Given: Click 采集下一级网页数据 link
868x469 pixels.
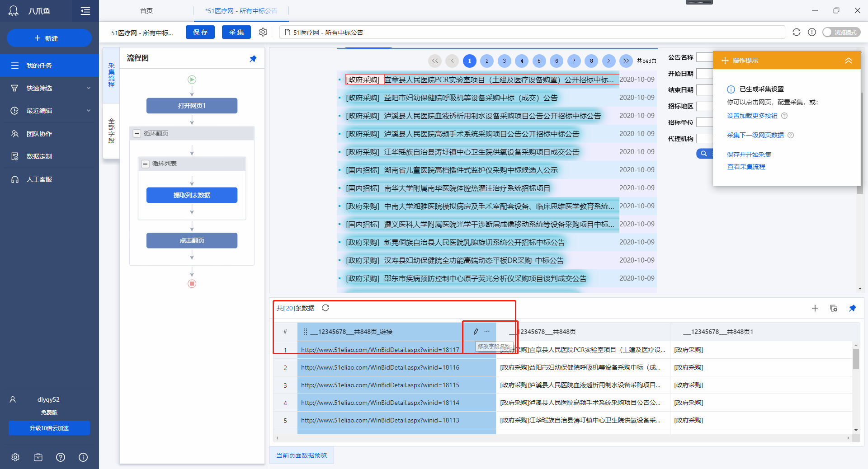Looking at the screenshot, I should click(755, 135).
